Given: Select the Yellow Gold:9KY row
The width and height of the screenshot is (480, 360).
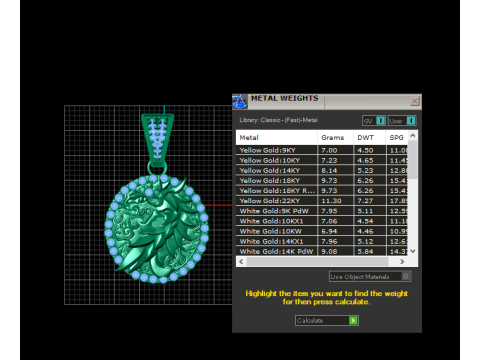Looking at the screenshot, I should (x=322, y=150).
